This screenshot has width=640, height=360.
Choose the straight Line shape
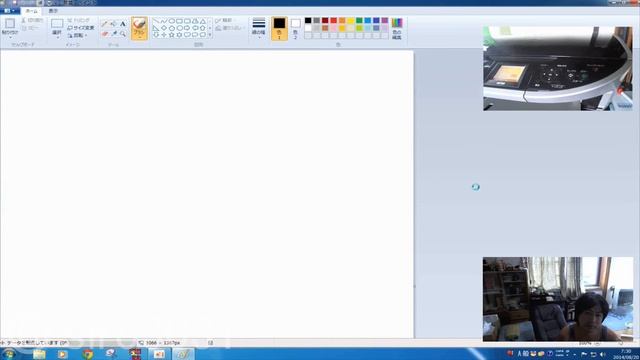[156, 21]
